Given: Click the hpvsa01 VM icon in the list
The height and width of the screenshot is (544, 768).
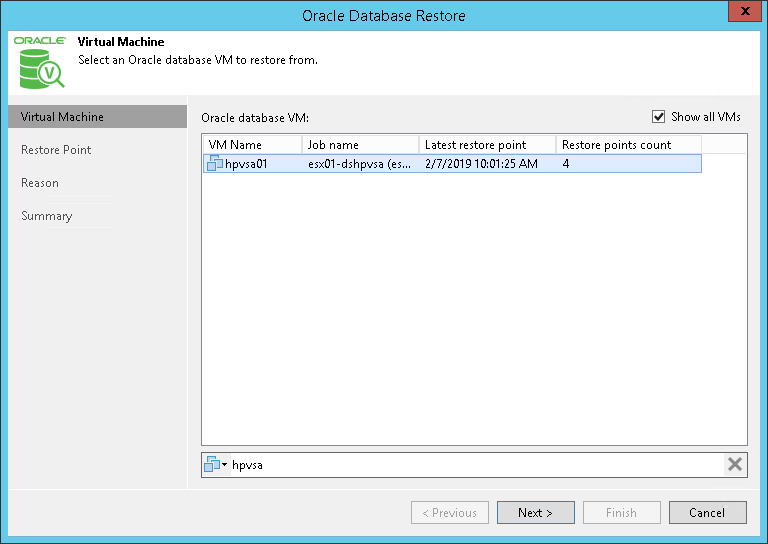Looking at the screenshot, I should tap(215, 163).
